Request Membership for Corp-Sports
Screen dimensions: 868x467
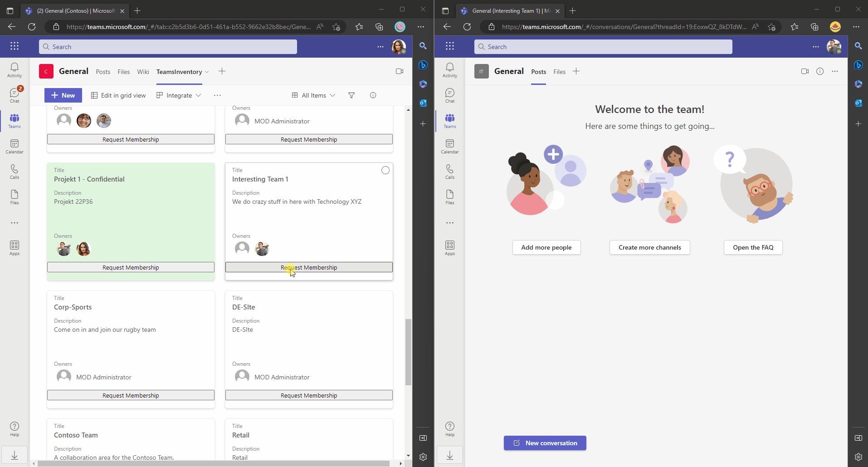[x=131, y=395]
